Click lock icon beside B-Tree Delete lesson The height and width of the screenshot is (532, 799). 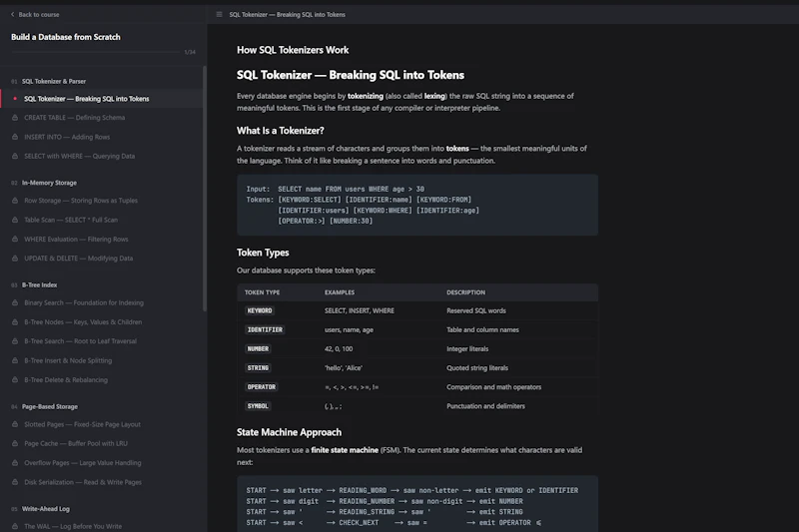point(15,380)
